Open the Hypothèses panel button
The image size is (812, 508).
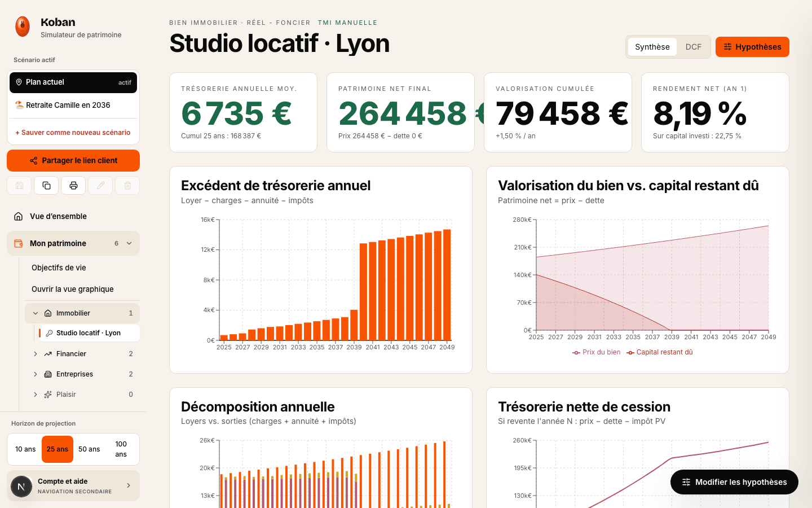click(x=752, y=47)
